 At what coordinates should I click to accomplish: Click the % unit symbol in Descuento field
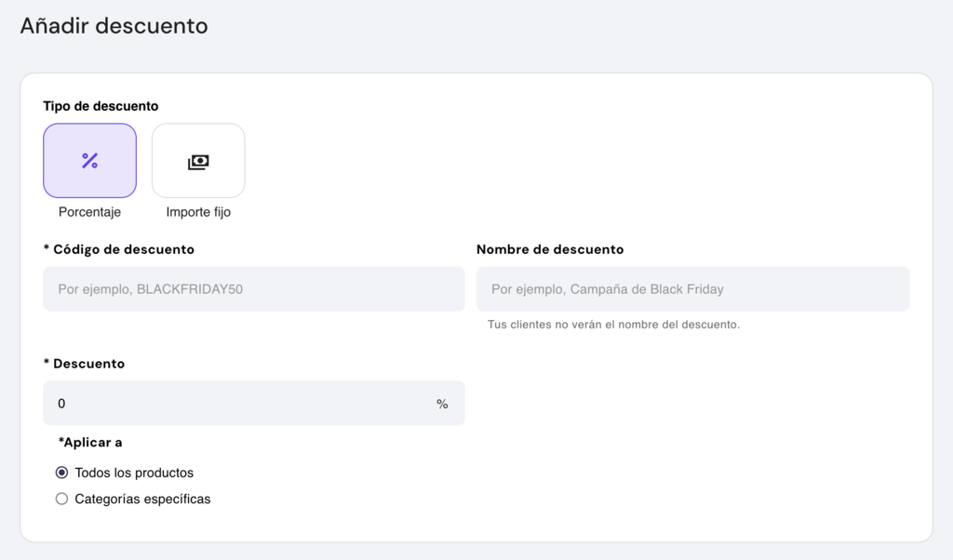point(441,403)
